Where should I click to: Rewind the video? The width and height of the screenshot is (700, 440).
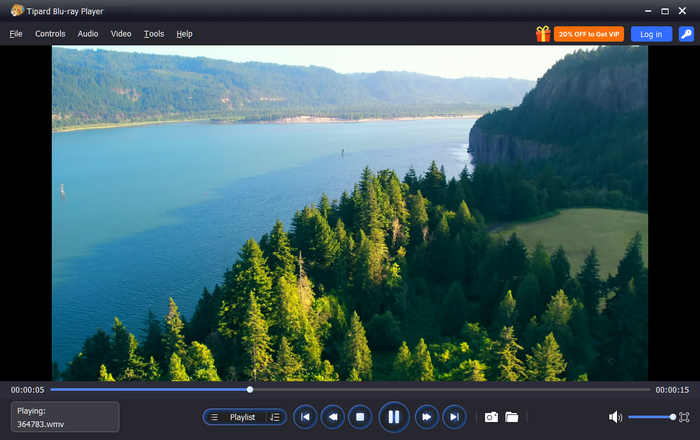[333, 417]
